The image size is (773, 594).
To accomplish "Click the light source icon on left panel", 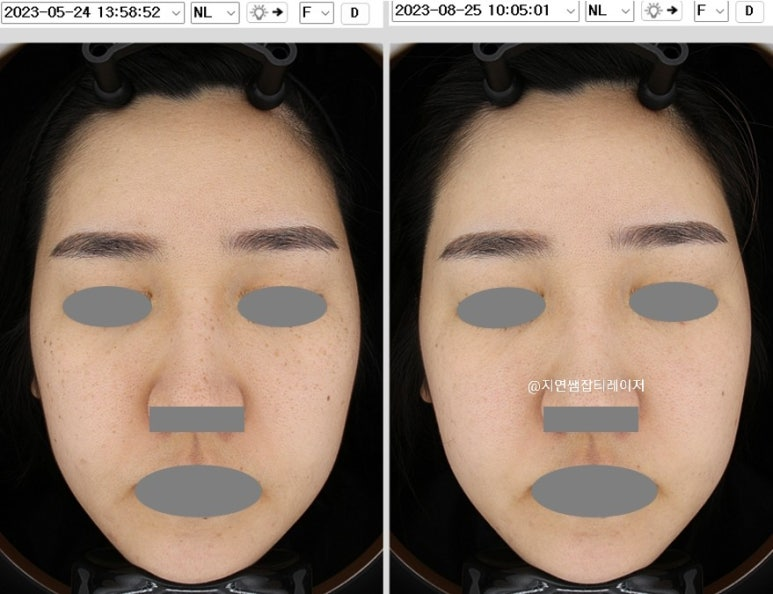I will tap(266, 12).
